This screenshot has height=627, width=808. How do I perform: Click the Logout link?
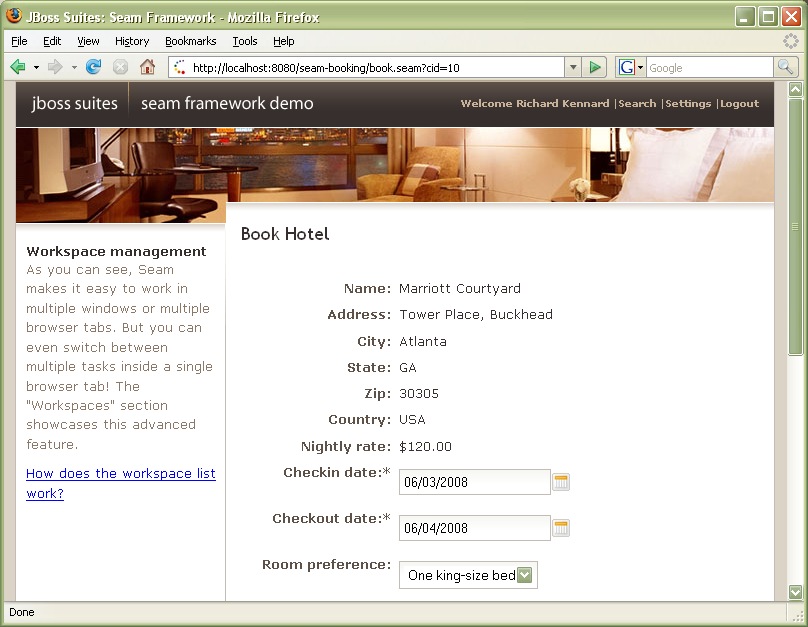[x=739, y=103]
